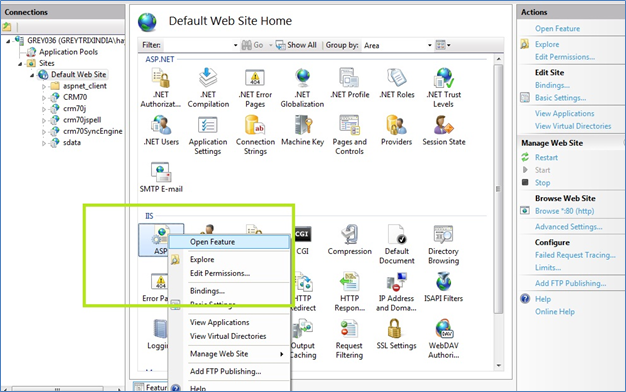The height and width of the screenshot is (392, 626).
Task: Collapse the Default Web Site node
Action: 32,75
